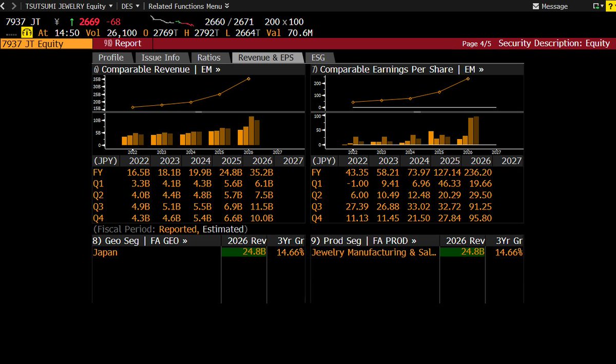Click the green 24.8B cell beside Japan
Viewport: 616px width, 364px height.
click(244, 252)
